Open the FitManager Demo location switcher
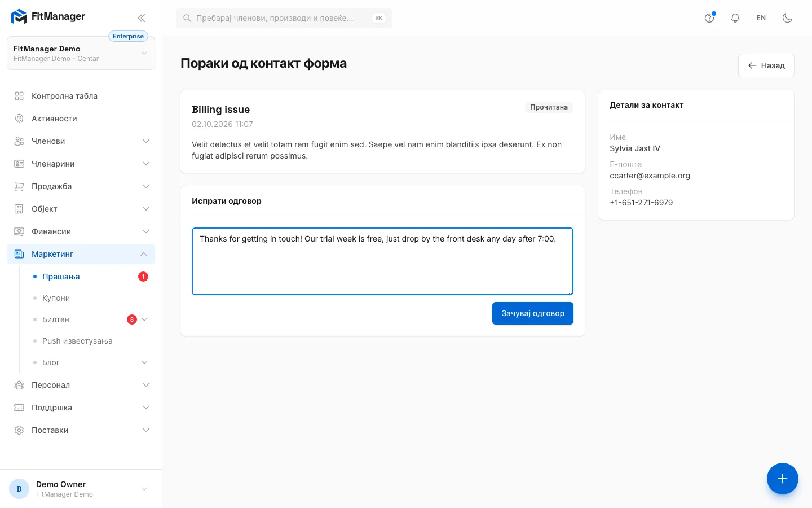The height and width of the screenshot is (508, 812). point(81,53)
